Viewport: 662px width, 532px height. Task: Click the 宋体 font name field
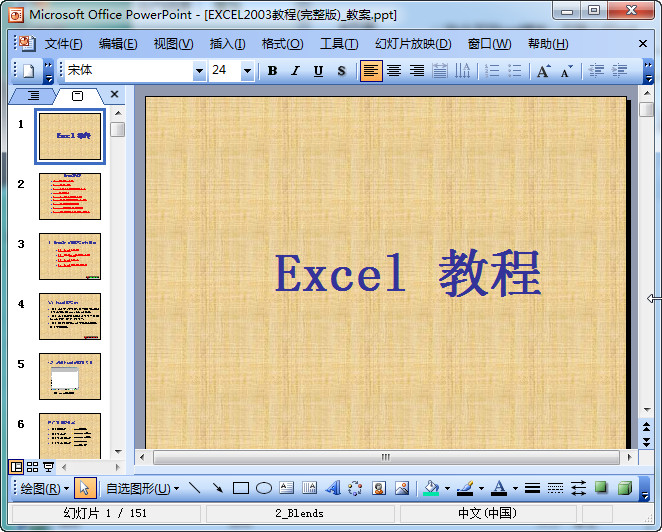click(129, 71)
